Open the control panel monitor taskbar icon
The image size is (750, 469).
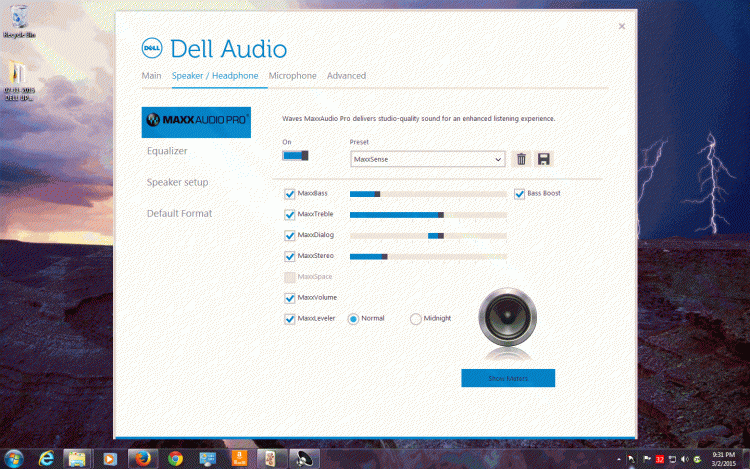click(x=208, y=459)
